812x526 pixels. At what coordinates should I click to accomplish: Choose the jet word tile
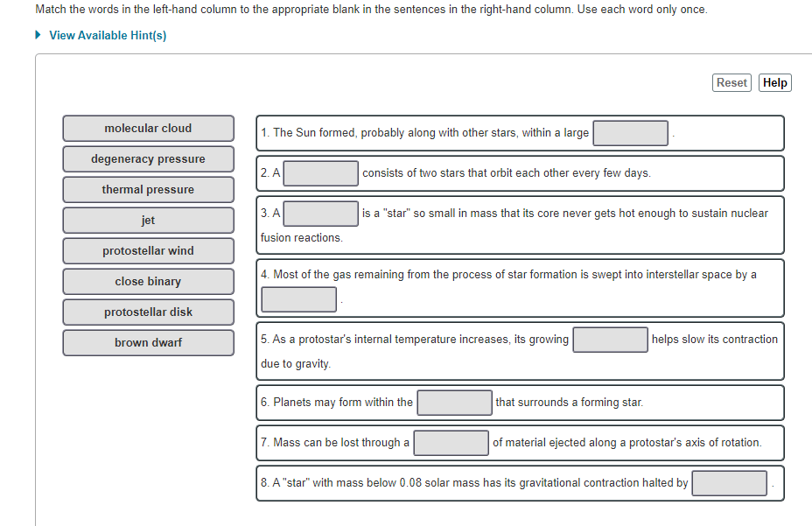(x=148, y=221)
